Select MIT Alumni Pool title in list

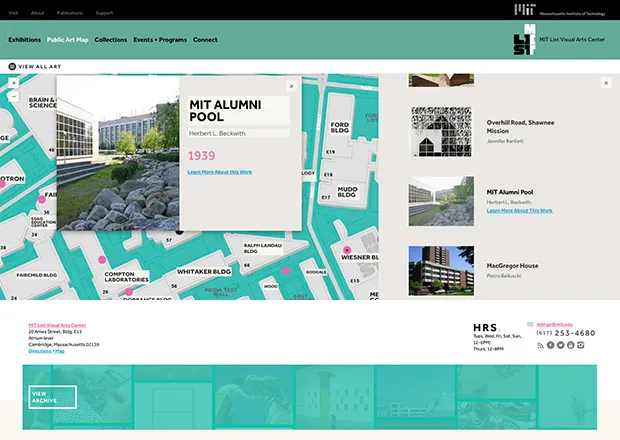click(x=510, y=192)
